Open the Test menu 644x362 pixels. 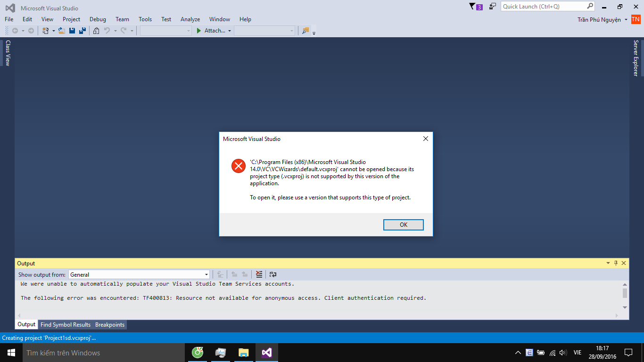[x=166, y=19]
